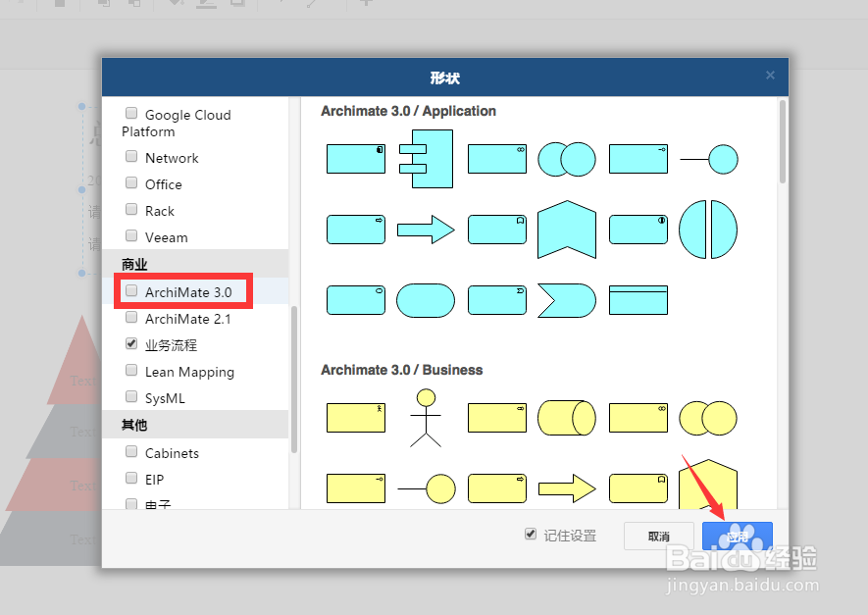Click the Archimate 3.0 / Business heading
Image resolution: width=868 pixels, height=615 pixels.
tap(402, 370)
